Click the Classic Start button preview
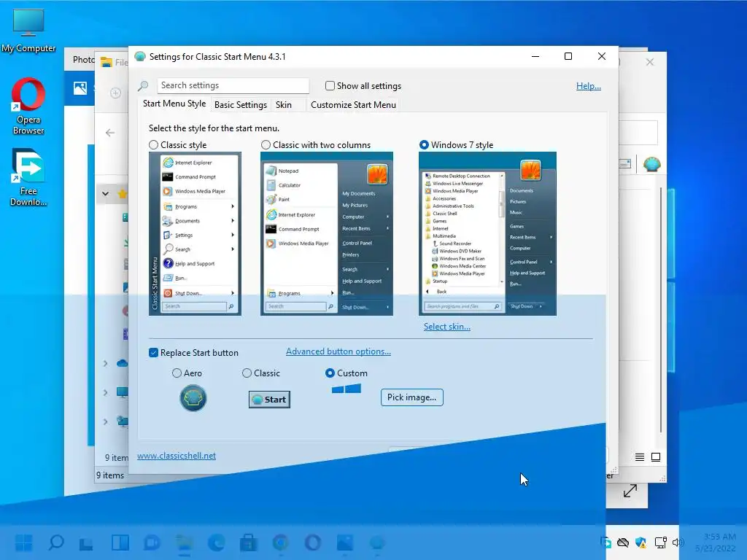Screen dimensions: 747x560 [269, 400]
